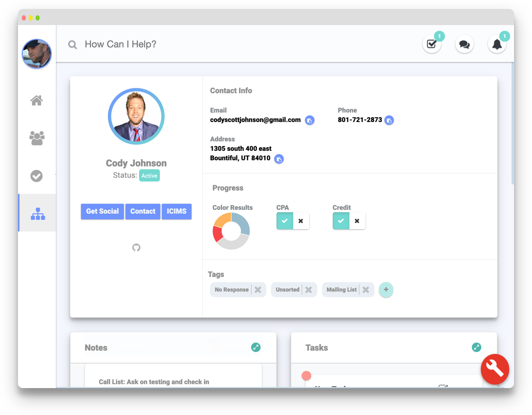Copy the phone number with copy icon
Image resolution: width=532 pixels, height=415 pixels.
[389, 121]
